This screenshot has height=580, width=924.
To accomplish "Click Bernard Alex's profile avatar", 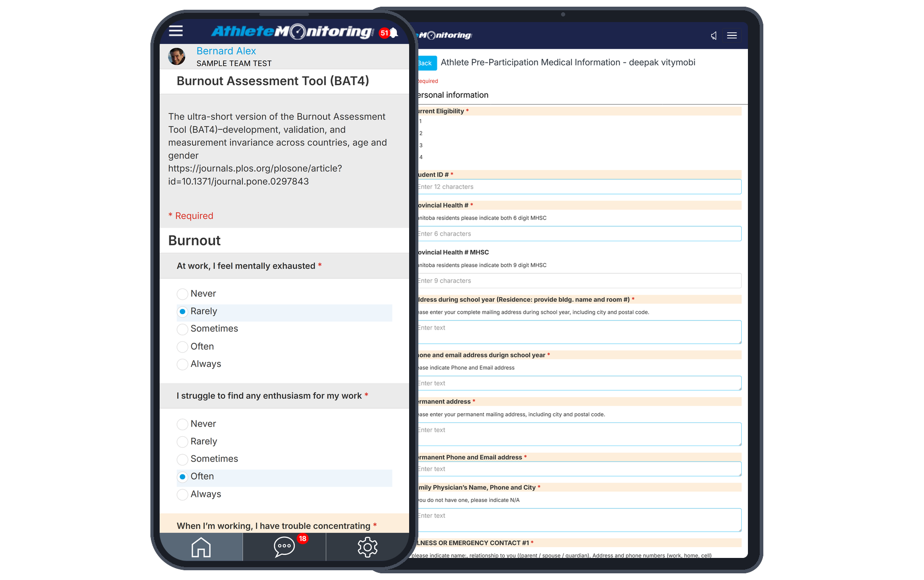I will (177, 56).
